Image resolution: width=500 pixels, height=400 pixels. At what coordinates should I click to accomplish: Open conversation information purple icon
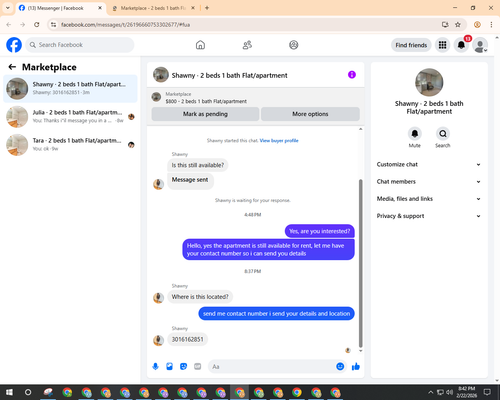tap(352, 75)
